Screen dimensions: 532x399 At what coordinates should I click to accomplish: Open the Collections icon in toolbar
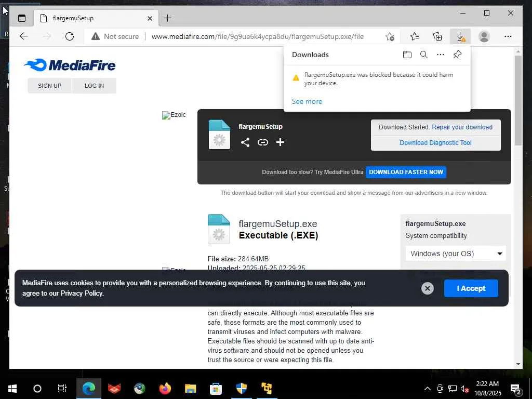coord(437,36)
